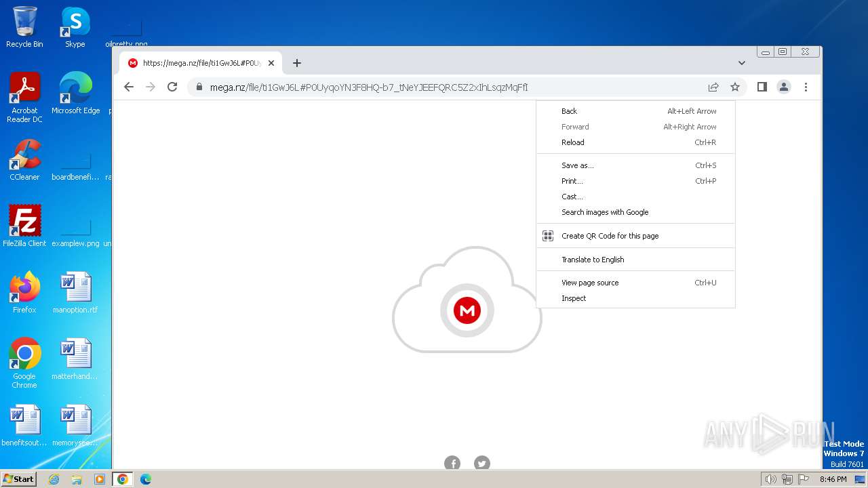The height and width of the screenshot is (488, 868).
Task: Expand the tab search chevron
Action: point(742,63)
